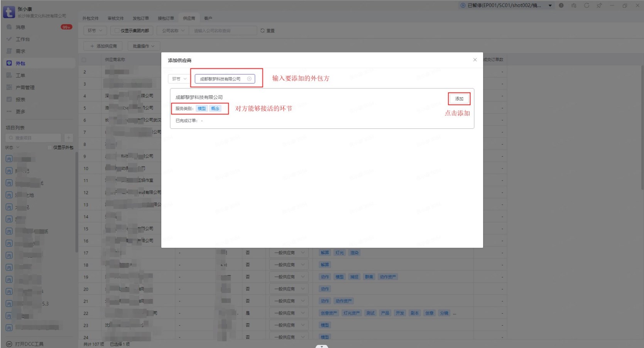644x348 pixels.
Task: Close the 添加供应商 dialog
Action: coord(475,60)
